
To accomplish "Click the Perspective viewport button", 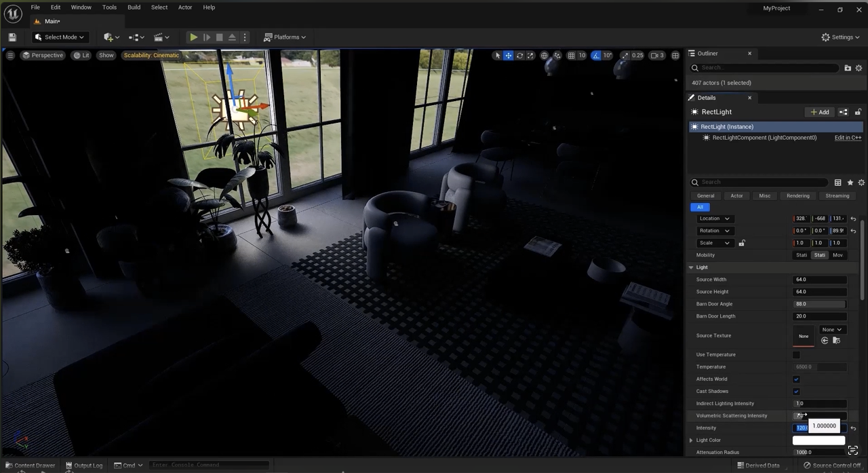I will 43,56.
